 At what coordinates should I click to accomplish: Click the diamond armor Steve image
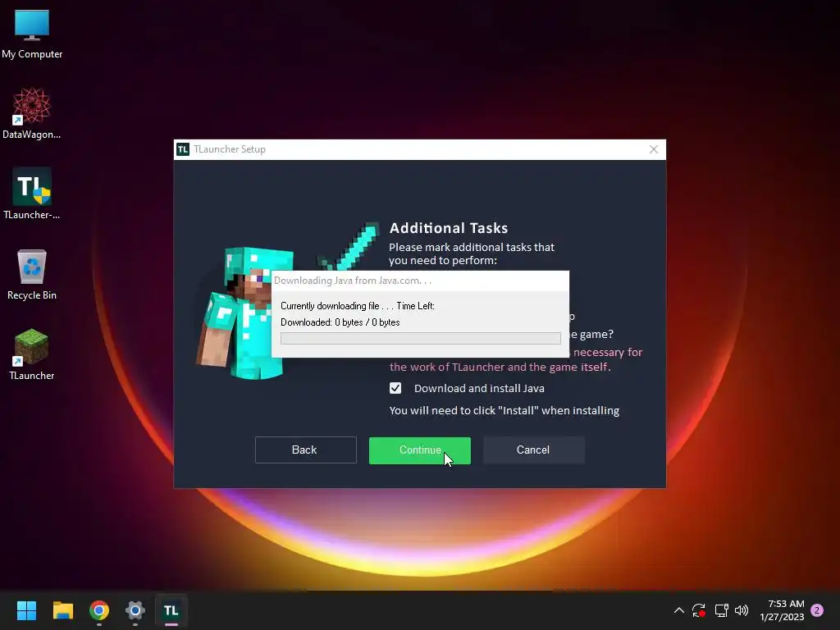click(246, 313)
